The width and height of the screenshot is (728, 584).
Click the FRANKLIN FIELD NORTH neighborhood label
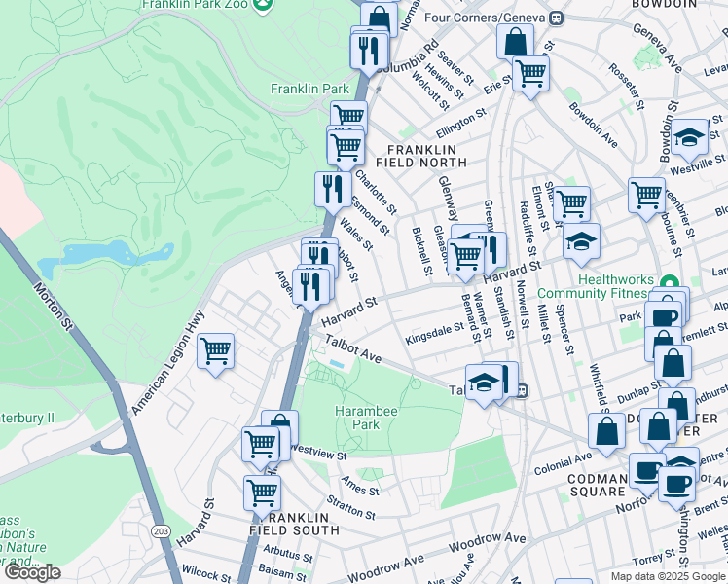click(421, 157)
